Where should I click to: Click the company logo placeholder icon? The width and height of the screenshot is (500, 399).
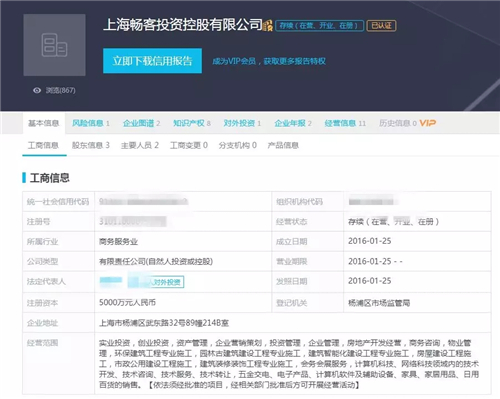tap(54, 45)
